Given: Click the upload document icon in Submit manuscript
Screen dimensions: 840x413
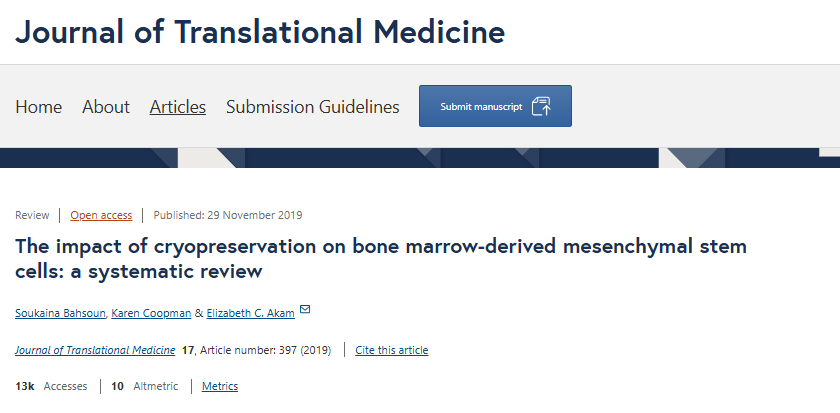Looking at the screenshot, I should click(x=541, y=106).
